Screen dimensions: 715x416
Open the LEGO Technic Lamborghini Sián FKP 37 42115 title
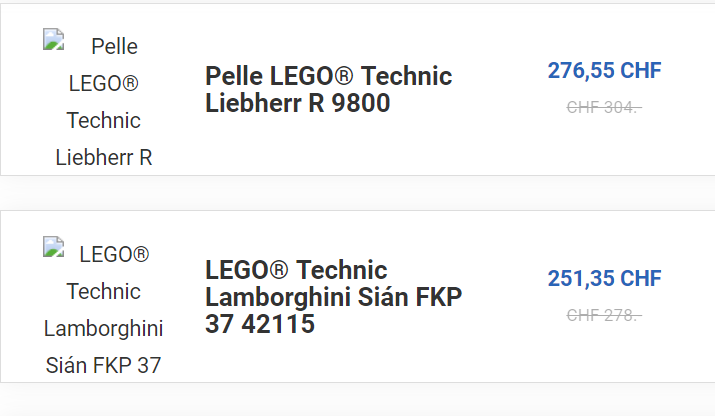point(333,297)
